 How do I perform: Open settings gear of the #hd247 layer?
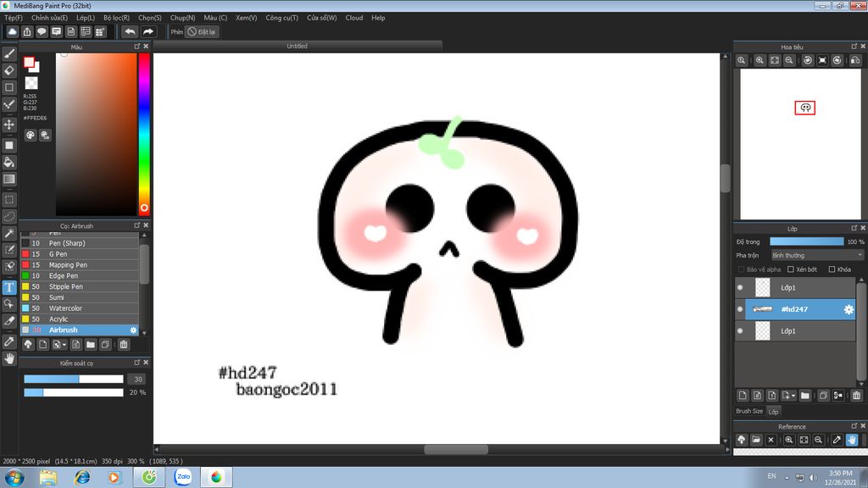[x=849, y=310]
